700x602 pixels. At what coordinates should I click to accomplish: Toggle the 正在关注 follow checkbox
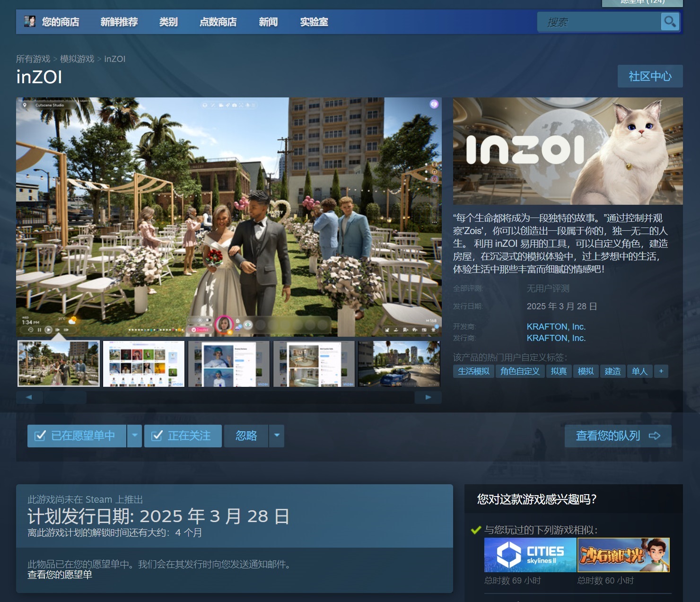157,436
